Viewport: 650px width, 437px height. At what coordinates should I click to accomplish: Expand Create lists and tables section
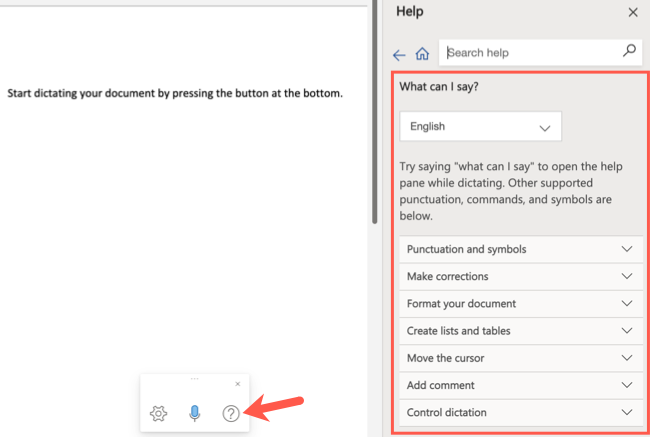click(x=520, y=330)
